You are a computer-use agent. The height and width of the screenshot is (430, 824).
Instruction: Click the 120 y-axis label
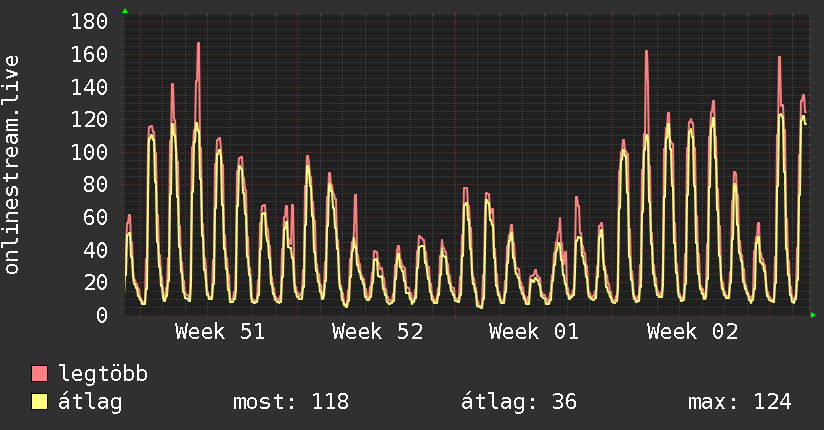pyautogui.click(x=89, y=119)
